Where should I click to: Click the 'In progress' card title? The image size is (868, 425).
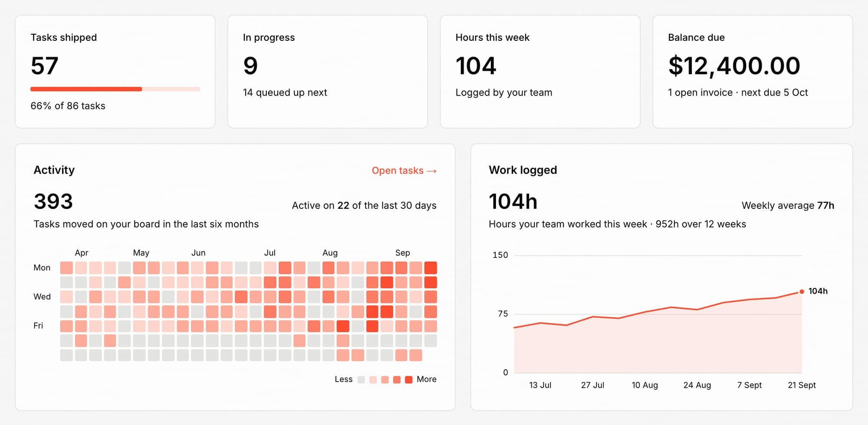(269, 37)
